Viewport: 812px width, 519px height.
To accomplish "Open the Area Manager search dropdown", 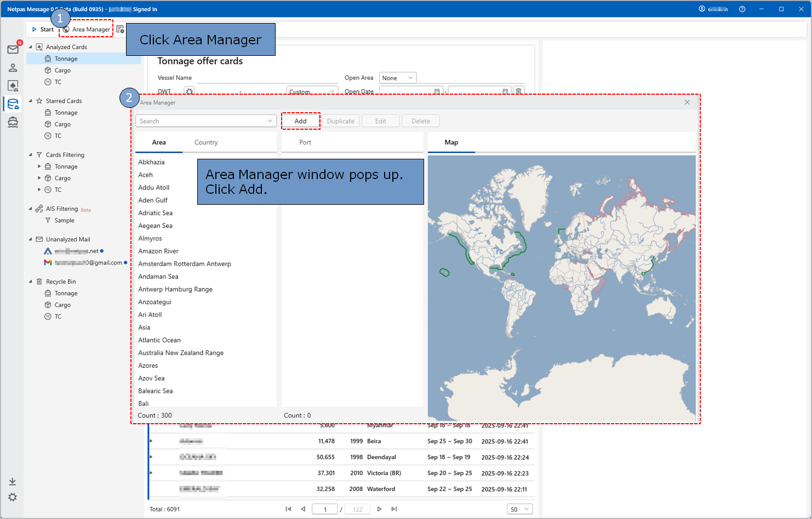I will [270, 121].
